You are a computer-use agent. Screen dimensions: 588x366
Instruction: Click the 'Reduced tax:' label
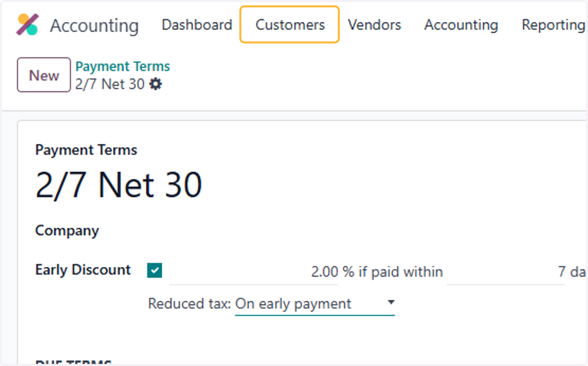click(190, 304)
